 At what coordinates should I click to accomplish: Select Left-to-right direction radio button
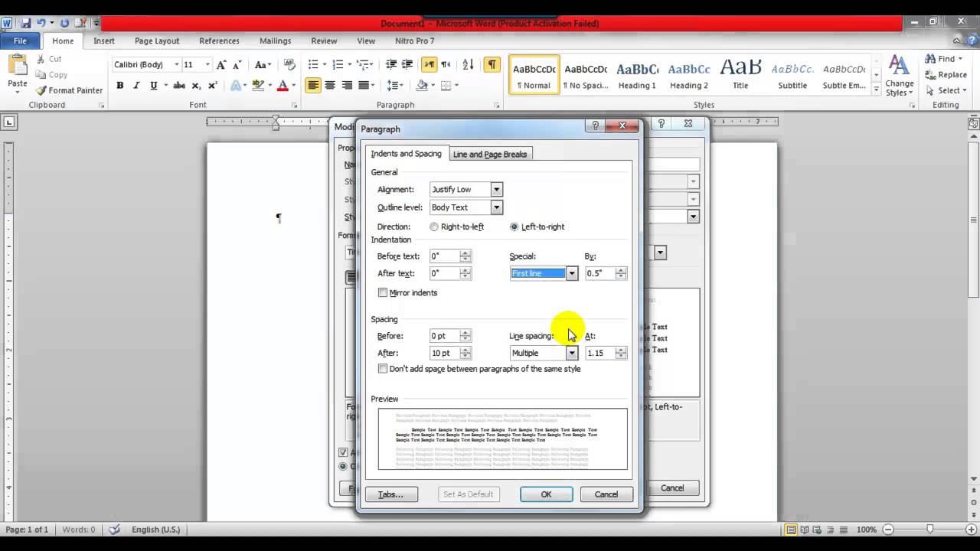pyautogui.click(x=514, y=227)
